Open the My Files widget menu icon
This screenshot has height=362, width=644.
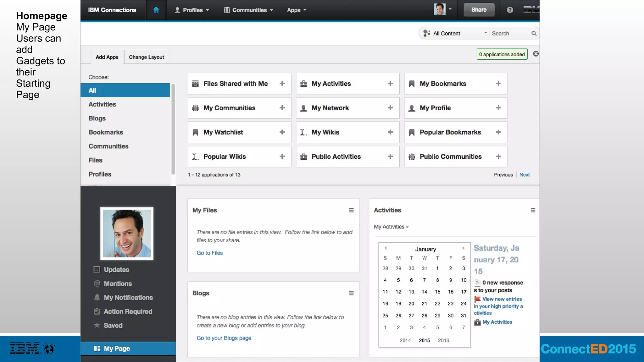(351, 211)
